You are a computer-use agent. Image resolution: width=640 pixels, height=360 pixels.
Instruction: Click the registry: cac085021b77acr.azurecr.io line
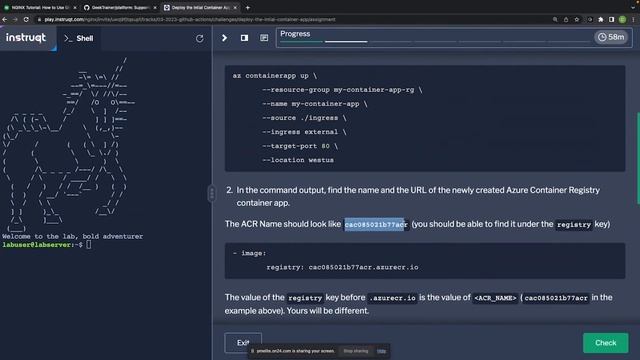click(x=342, y=267)
